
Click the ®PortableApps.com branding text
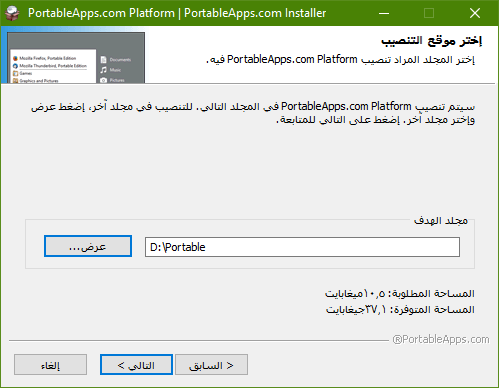(x=441, y=339)
